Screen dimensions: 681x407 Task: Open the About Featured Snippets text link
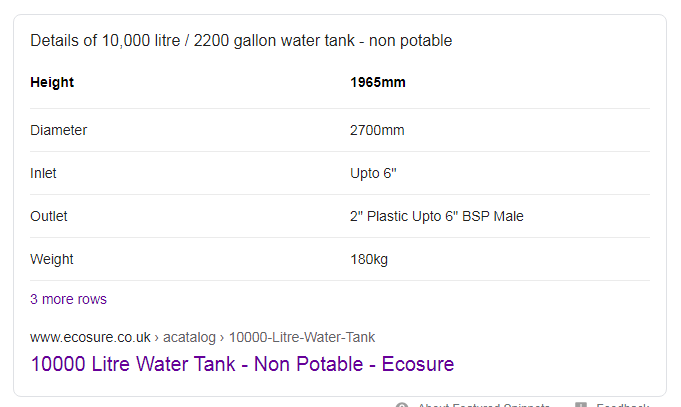(483, 405)
